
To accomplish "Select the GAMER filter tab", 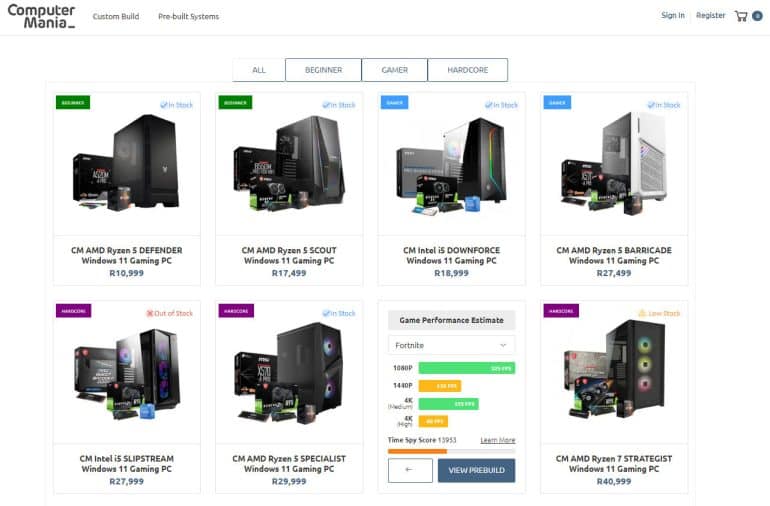I will coord(394,70).
